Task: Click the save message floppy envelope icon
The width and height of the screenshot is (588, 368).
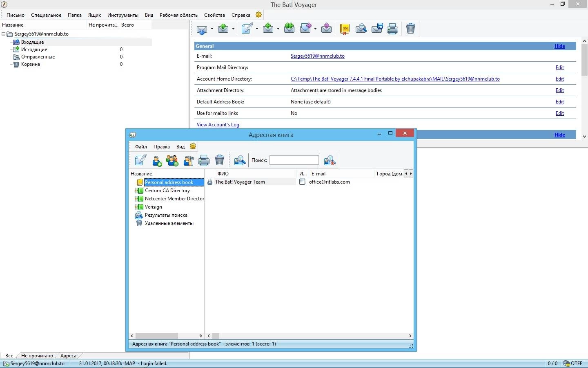Action: pos(377,28)
